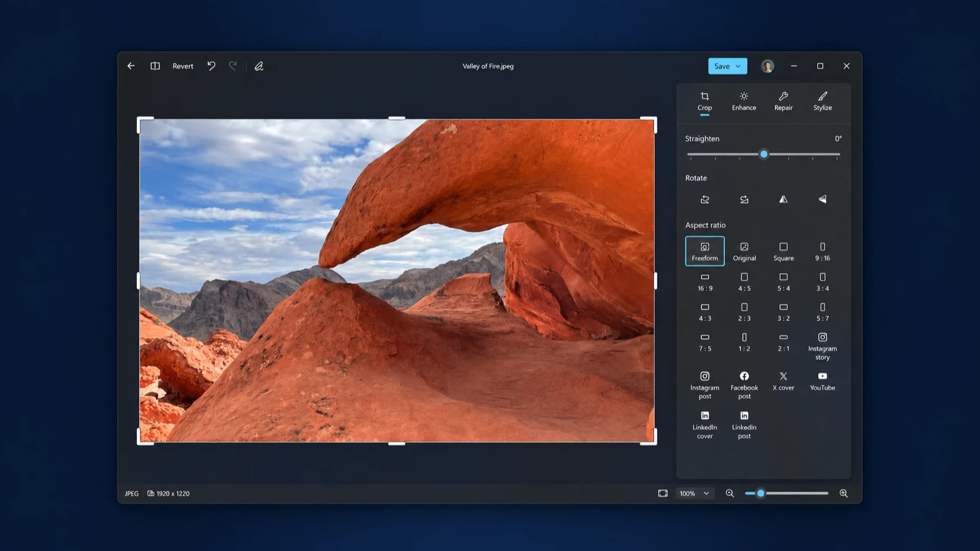Switch to the Stylize tab
This screenshot has height=551, width=980.
[823, 101]
